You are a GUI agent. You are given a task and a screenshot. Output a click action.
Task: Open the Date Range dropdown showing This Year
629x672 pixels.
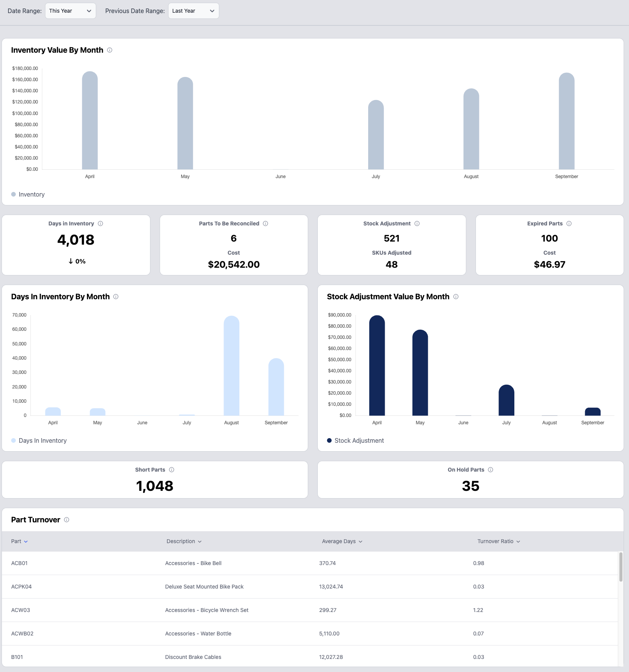point(70,11)
